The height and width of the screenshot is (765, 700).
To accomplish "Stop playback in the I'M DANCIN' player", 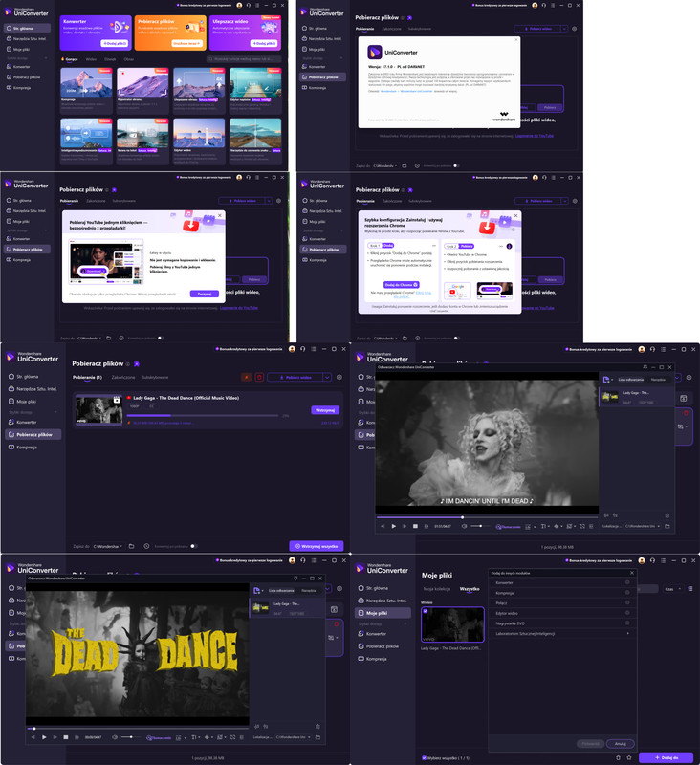I will (x=415, y=527).
